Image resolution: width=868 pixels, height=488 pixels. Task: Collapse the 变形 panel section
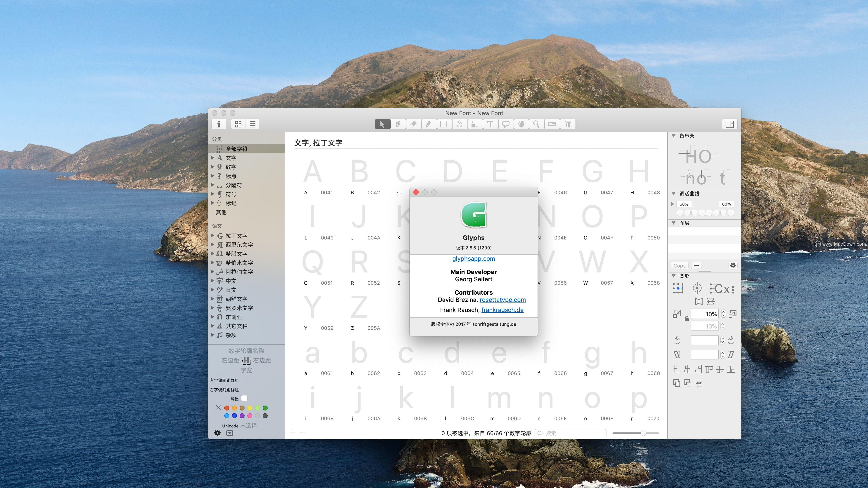pos(674,276)
